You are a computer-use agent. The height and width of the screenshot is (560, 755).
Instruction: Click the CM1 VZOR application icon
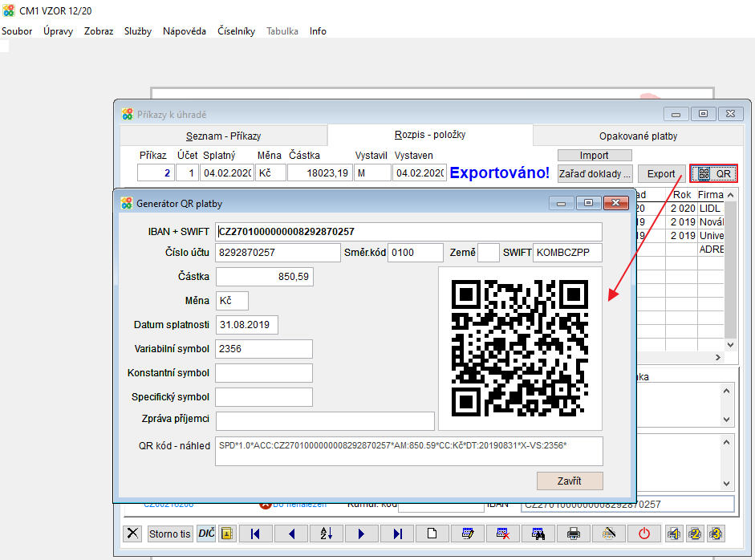click(x=9, y=10)
